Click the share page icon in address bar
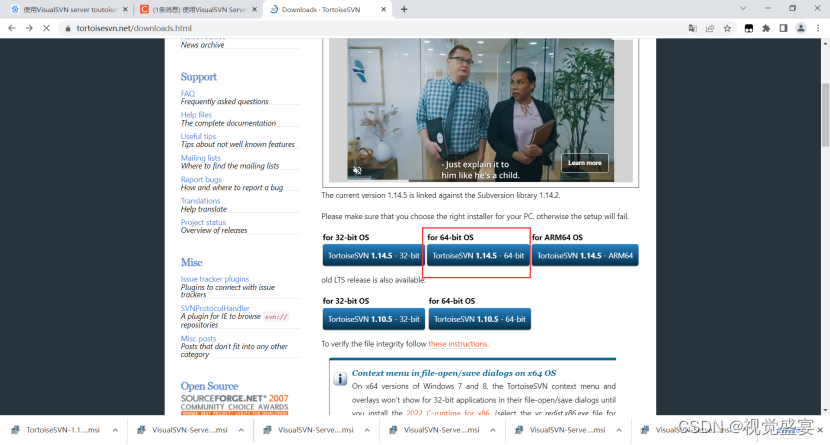Screen dimensions: 830x445 click(710, 28)
